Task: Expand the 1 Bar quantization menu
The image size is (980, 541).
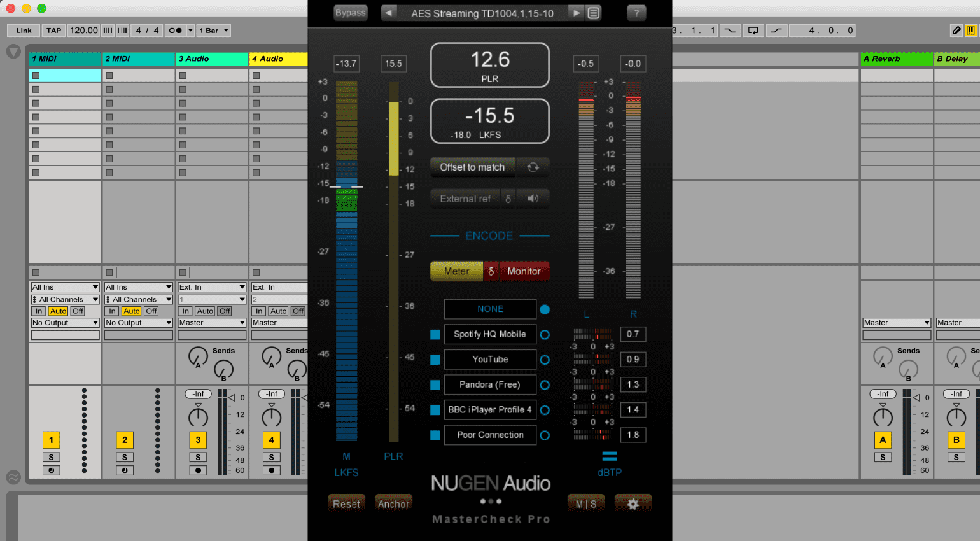Action: 213,30
